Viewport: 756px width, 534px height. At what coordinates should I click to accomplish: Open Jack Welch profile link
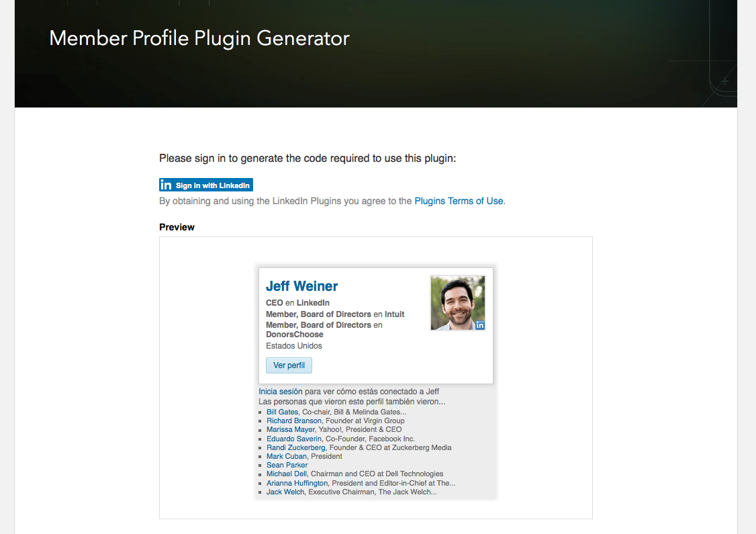click(285, 492)
